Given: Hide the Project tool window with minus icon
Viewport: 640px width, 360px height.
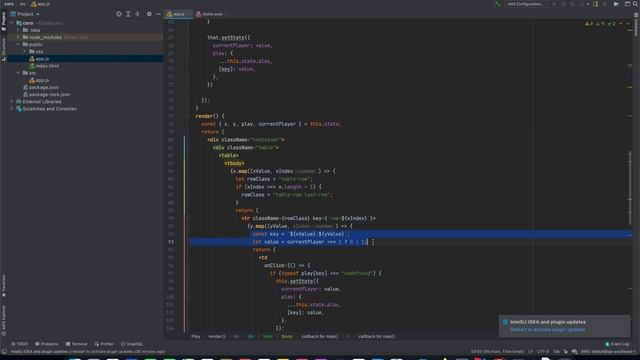Looking at the screenshot, I should click(x=158, y=14).
